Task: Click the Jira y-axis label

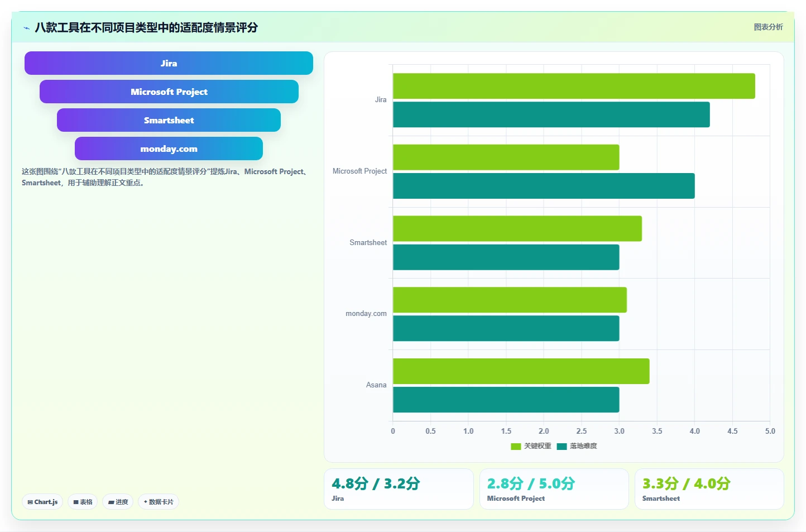Action: tap(381, 100)
